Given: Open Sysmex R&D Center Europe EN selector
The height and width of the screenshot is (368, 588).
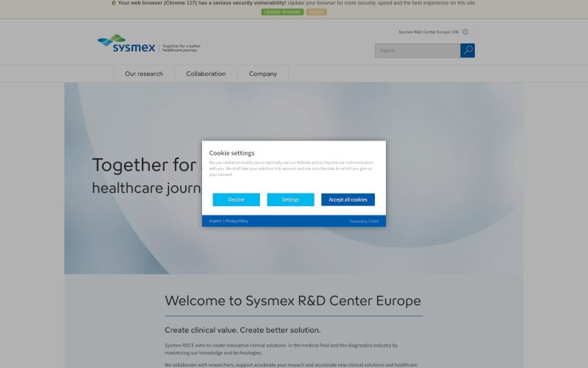Looking at the screenshot, I should coord(429,32).
